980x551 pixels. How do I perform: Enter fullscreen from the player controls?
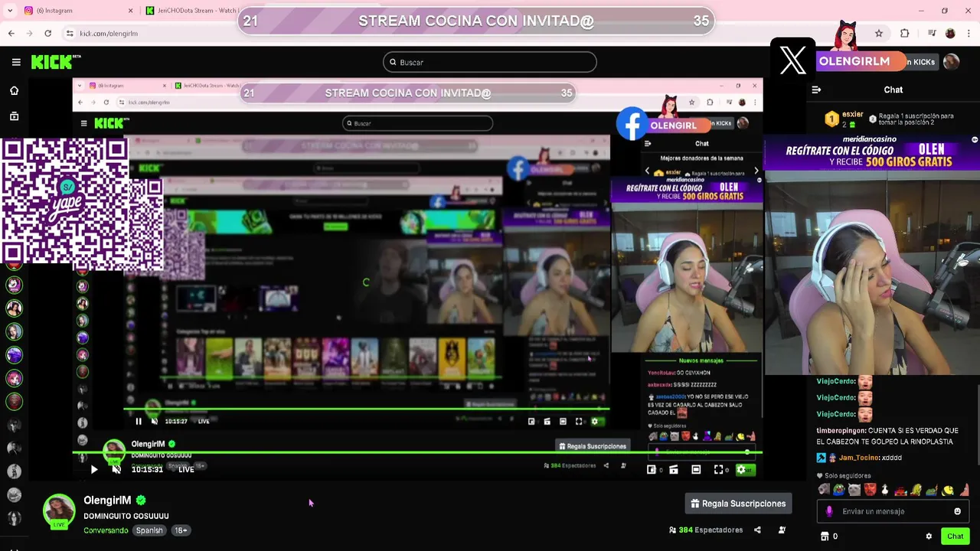[x=719, y=470]
